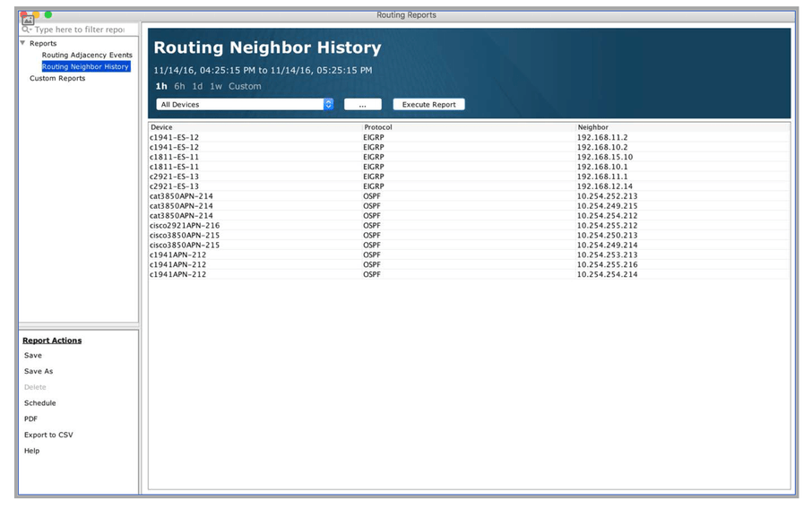
Task: Select the Reports tree folder label
Action: (43, 44)
